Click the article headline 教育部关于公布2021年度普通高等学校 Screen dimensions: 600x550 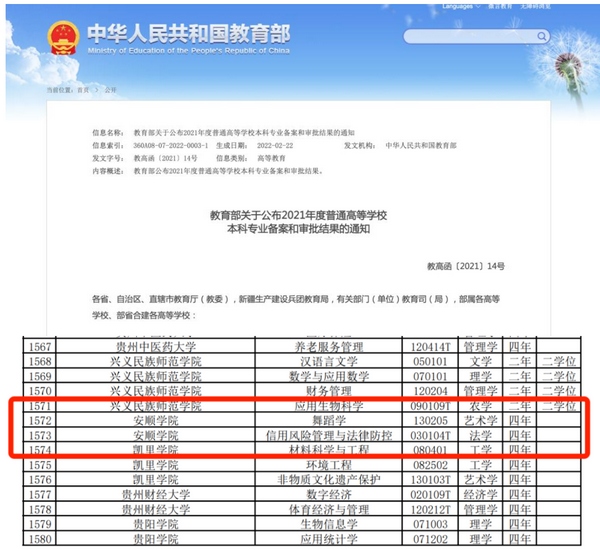pyautogui.click(x=298, y=215)
